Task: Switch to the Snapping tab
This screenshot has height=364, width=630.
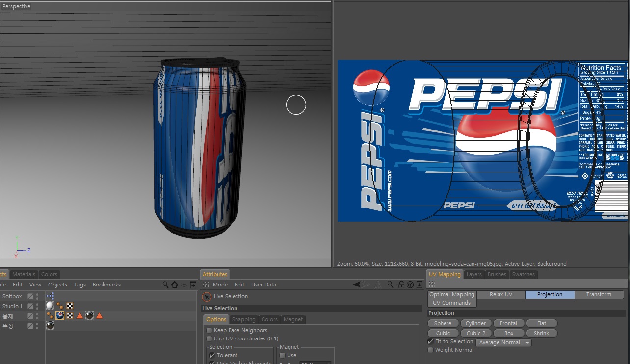Action: [x=244, y=319]
